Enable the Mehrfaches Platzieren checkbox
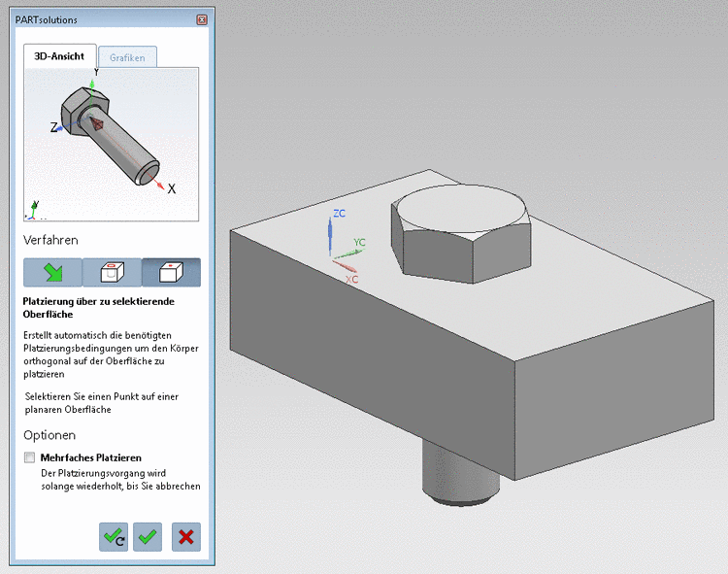The height and width of the screenshot is (574, 728). pyautogui.click(x=30, y=457)
